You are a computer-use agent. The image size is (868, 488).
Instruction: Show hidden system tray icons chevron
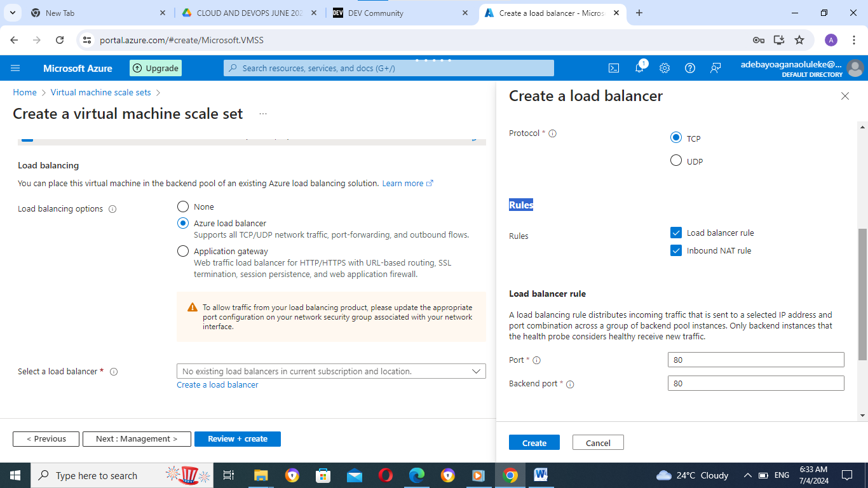click(748, 475)
